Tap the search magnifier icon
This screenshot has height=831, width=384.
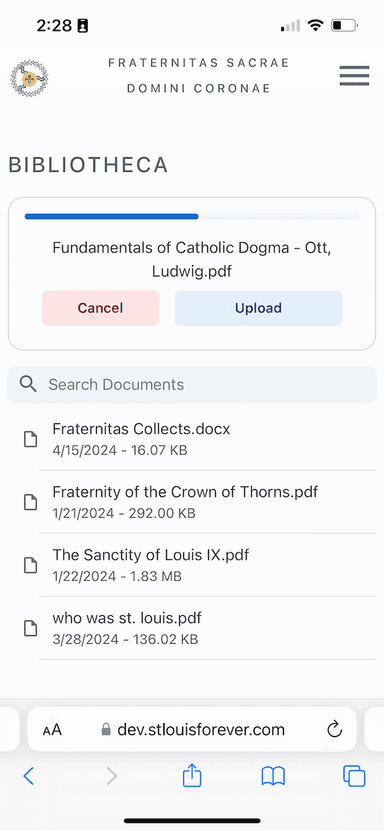coord(28,384)
